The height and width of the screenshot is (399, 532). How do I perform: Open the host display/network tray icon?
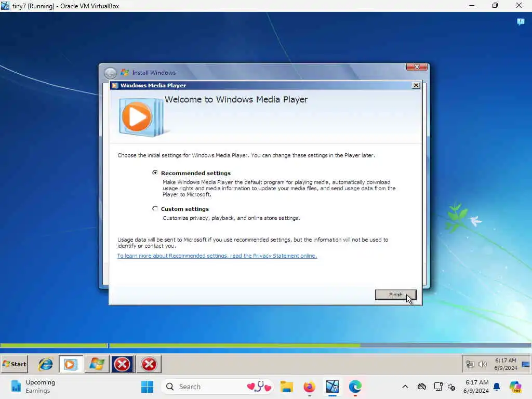[438, 387]
